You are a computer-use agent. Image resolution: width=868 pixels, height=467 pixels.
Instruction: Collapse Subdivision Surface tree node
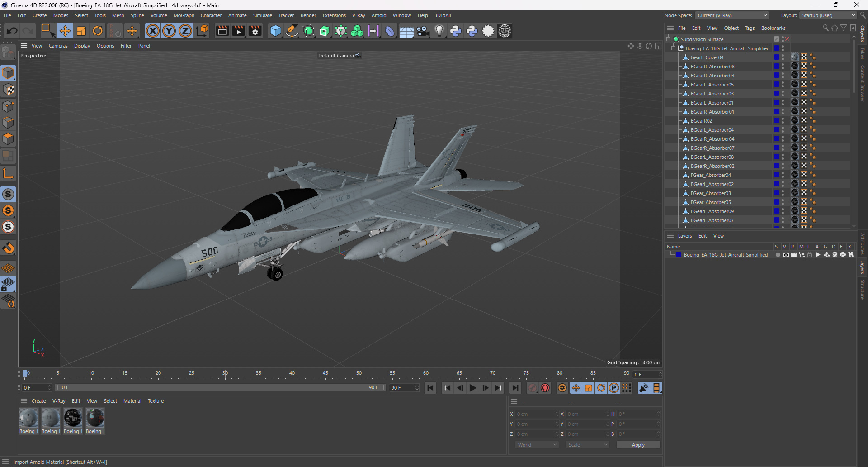[668, 39]
